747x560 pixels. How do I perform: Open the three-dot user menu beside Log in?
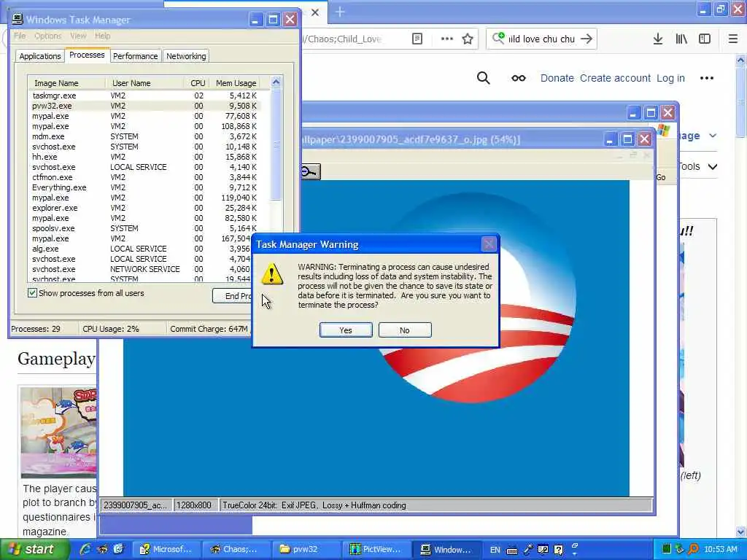tap(706, 78)
